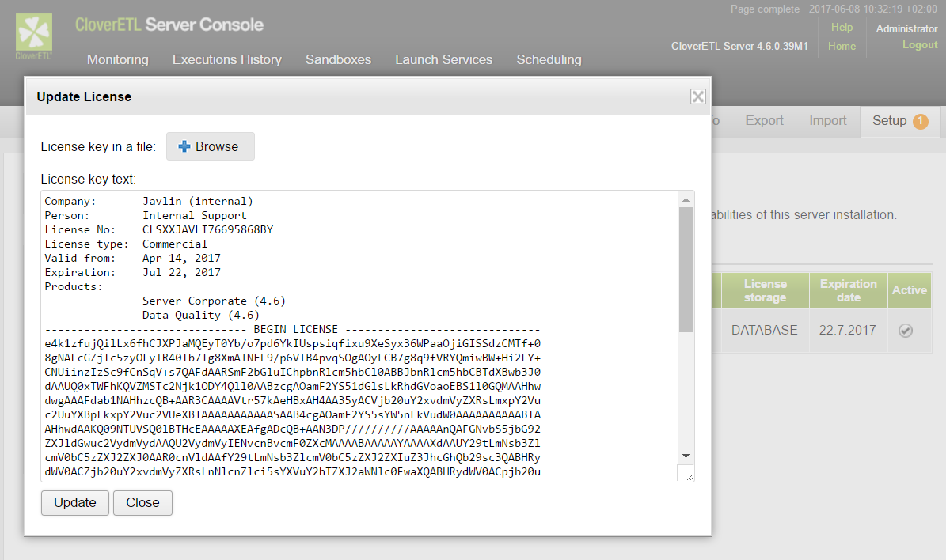The width and height of the screenshot is (946, 560).
Task: Open Launch Services
Action: (x=444, y=59)
